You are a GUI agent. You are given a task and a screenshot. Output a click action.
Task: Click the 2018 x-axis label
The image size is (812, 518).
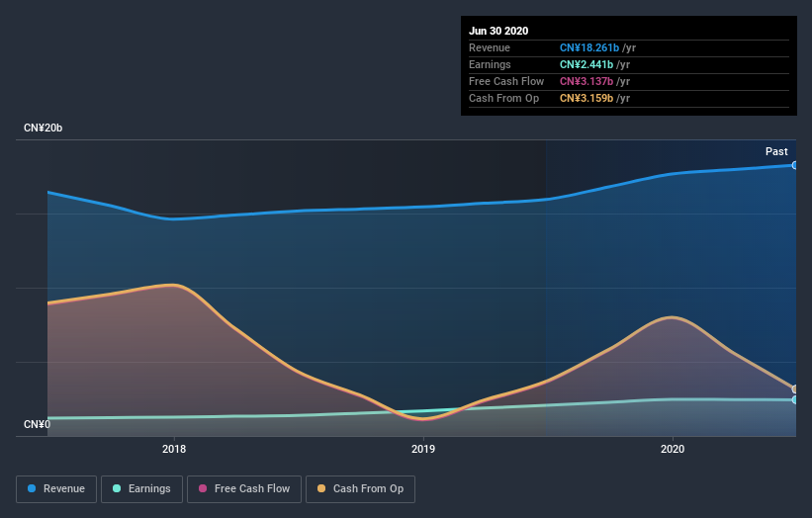click(174, 449)
